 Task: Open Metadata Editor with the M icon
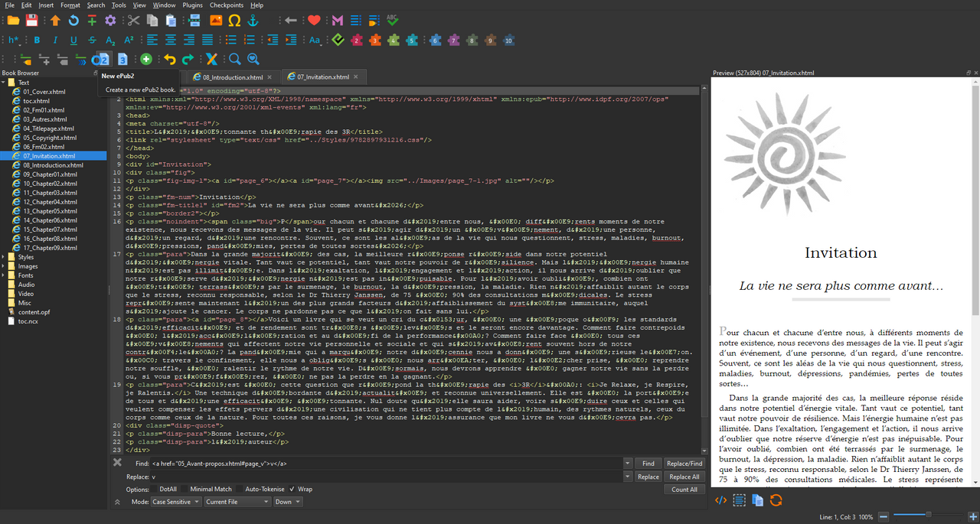pos(337,20)
